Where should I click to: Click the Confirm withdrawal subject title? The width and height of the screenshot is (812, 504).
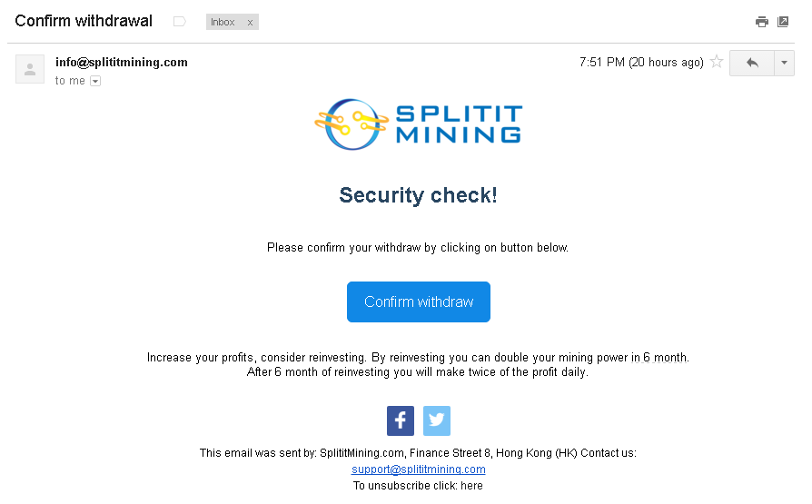click(84, 21)
